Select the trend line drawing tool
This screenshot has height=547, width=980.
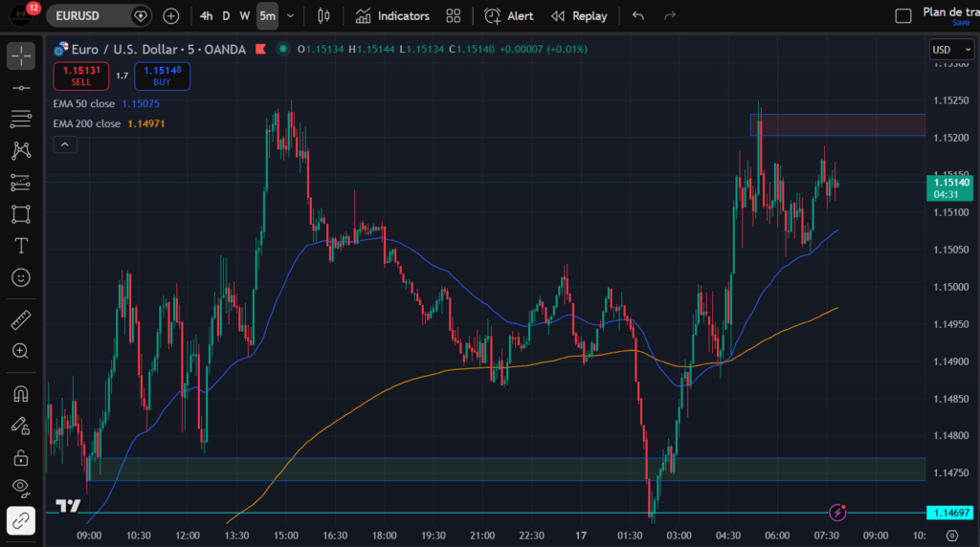[21, 88]
